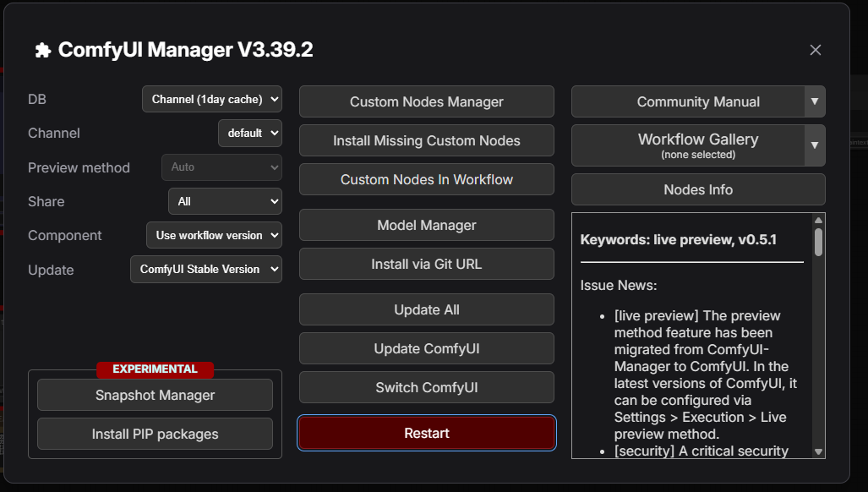Image resolution: width=868 pixels, height=492 pixels.
Task: Open the Component Use workflow version dropdown
Action: pyautogui.click(x=214, y=235)
